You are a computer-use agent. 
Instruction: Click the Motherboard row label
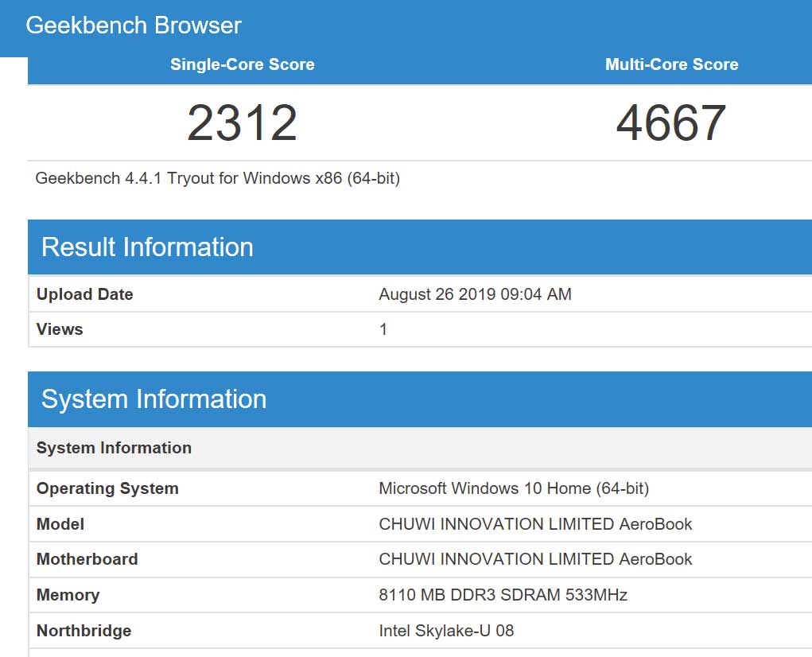(x=87, y=559)
